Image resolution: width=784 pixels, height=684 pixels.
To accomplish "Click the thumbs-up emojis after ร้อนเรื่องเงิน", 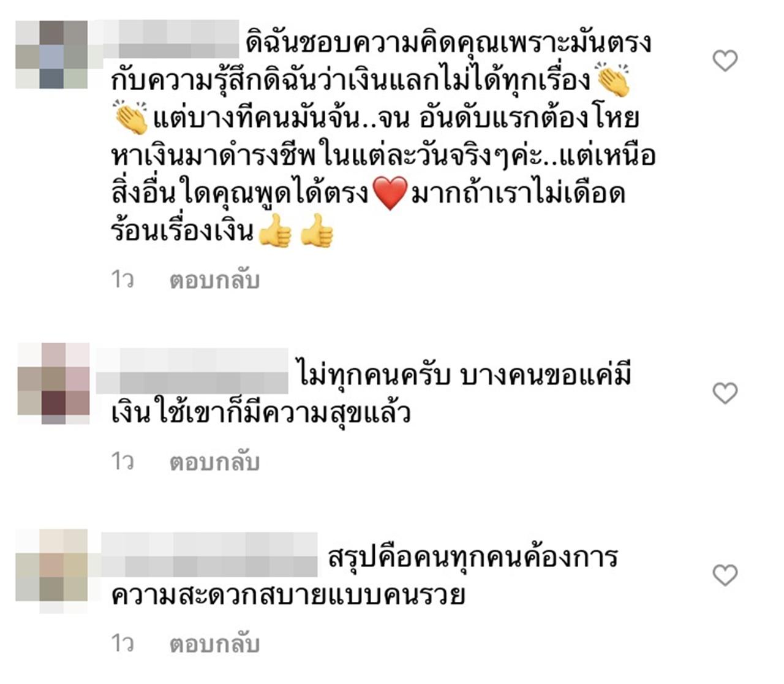I will click(x=296, y=231).
